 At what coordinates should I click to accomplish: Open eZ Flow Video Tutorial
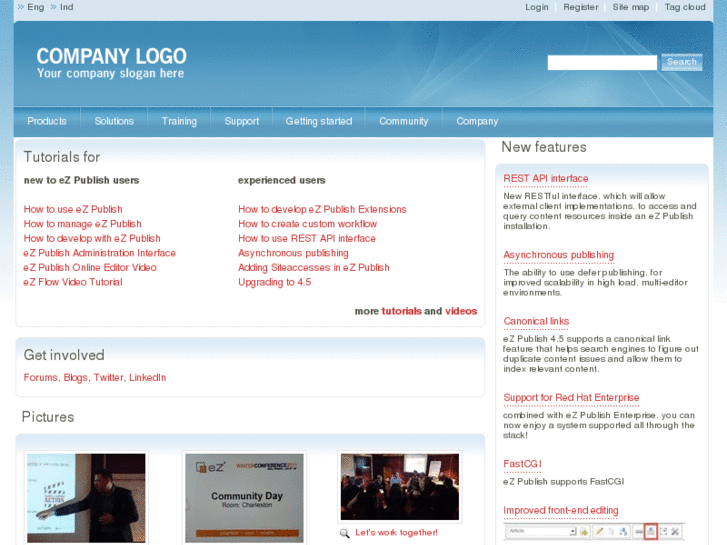(x=73, y=282)
